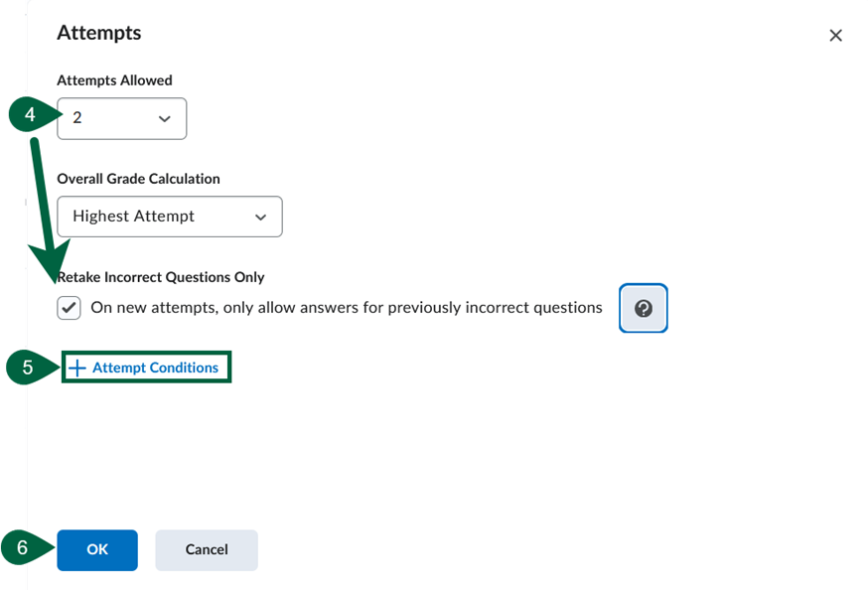868x590 pixels.
Task: Open the Overall Grade Calculation dropdown
Action: pos(169,217)
